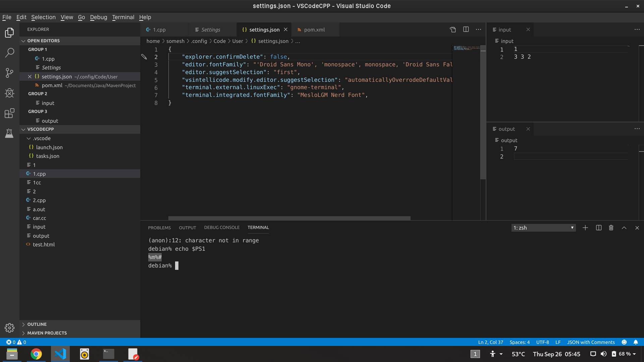The height and width of the screenshot is (362, 644).
Task: Click the horizontal editor scrollbar
Action: (289, 218)
